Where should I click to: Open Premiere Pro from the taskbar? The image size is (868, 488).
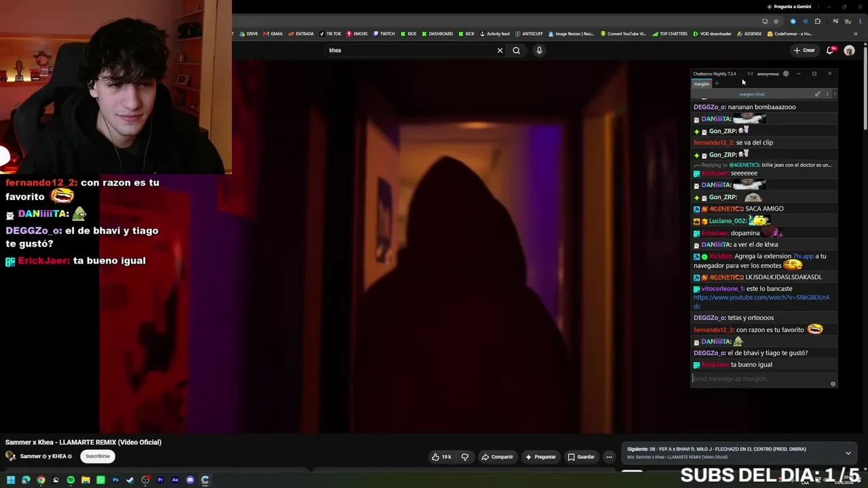click(x=160, y=481)
